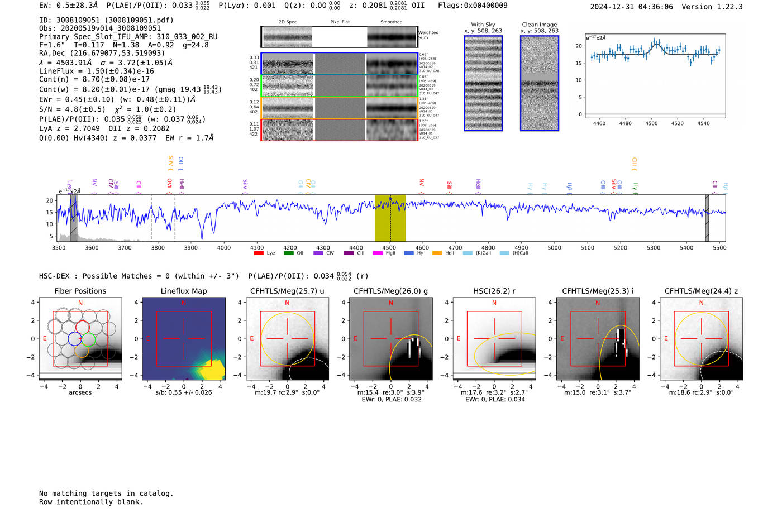Click the Cont(n) = 8.70 value line
Screen dimensions: 782x532
tap(94, 80)
